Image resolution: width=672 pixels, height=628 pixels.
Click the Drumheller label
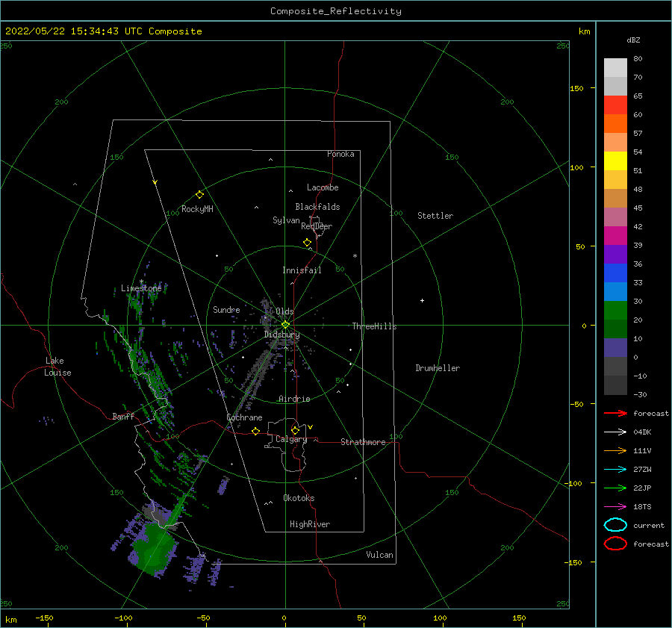pos(438,368)
